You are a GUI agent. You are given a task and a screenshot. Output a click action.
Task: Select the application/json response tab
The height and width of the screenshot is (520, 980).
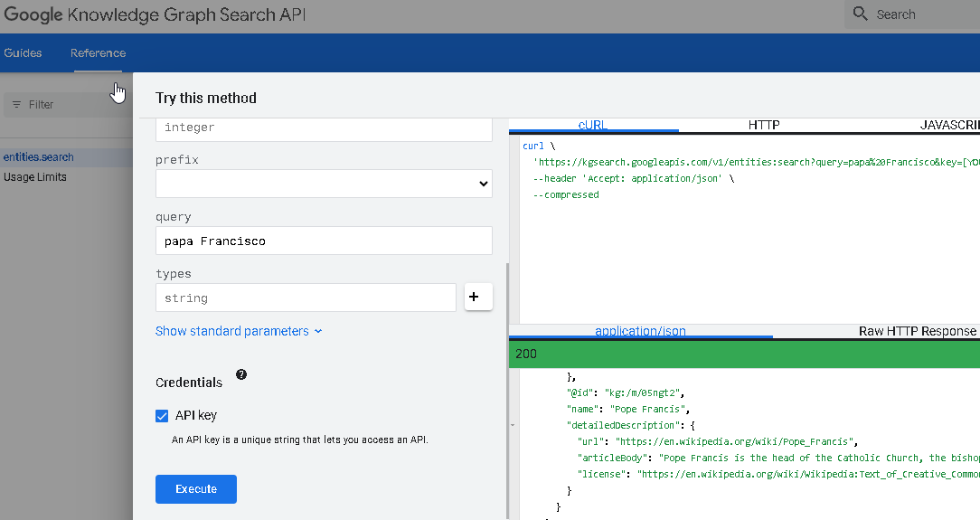pyautogui.click(x=641, y=331)
